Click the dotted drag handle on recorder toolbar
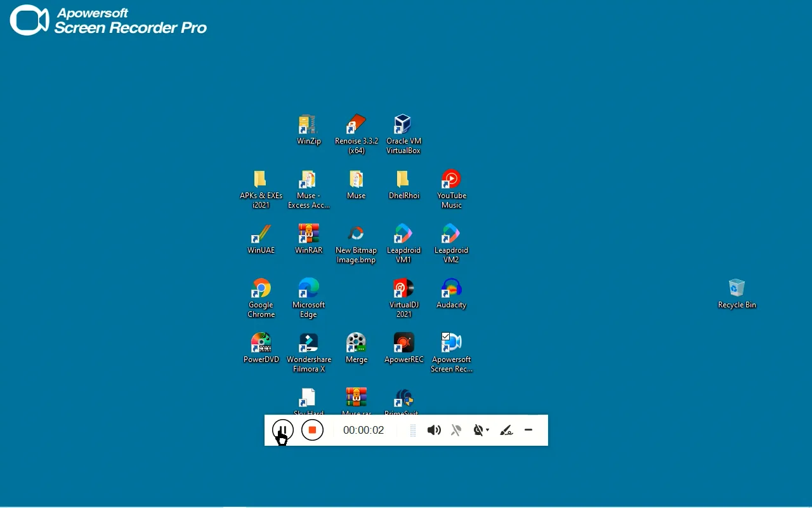Screen dimensions: 812x508 click(x=412, y=431)
